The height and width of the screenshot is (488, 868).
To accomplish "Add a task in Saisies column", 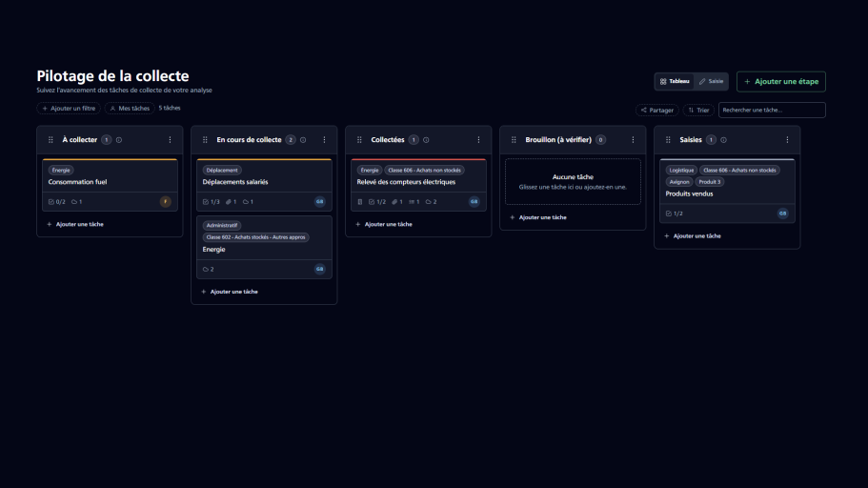I will coord(693,236).
